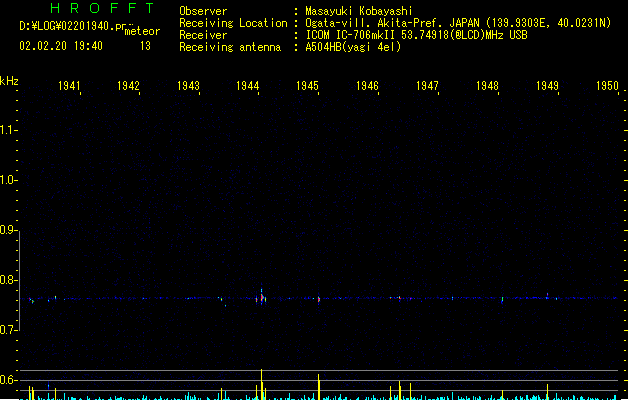
Task: Click the meteor echo on the 1945 tick
Action: click(319, 299)
